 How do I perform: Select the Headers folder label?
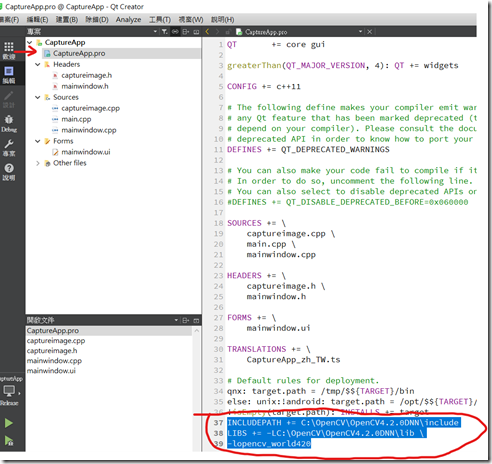pos(66,64)
